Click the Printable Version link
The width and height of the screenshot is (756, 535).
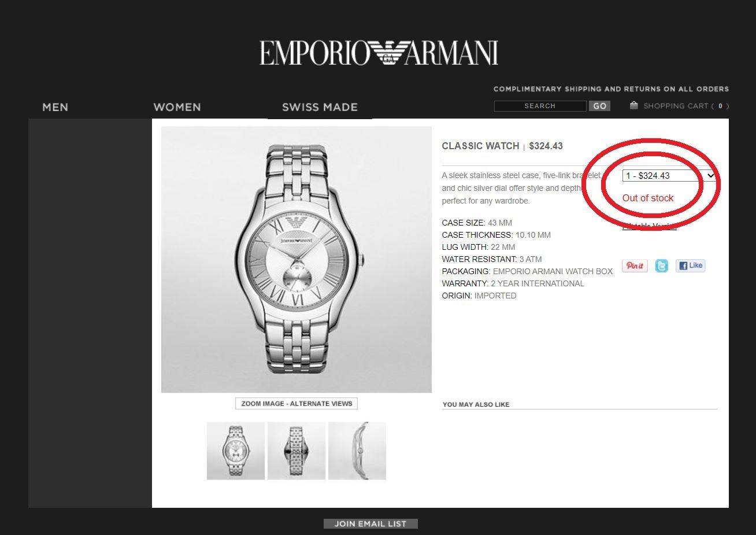point(649,226)
